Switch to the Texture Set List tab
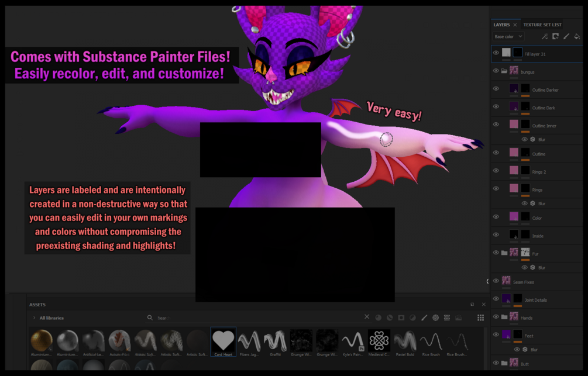 point(542,25)
